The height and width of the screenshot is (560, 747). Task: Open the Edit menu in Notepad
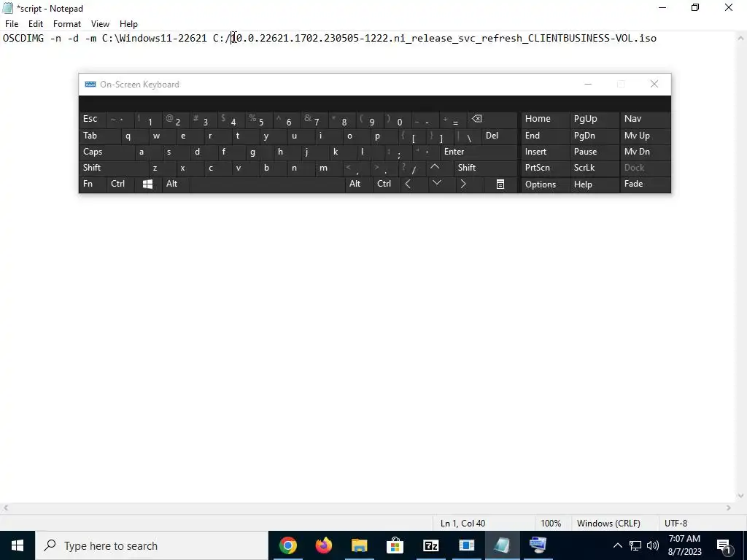[x=36, y=24]
